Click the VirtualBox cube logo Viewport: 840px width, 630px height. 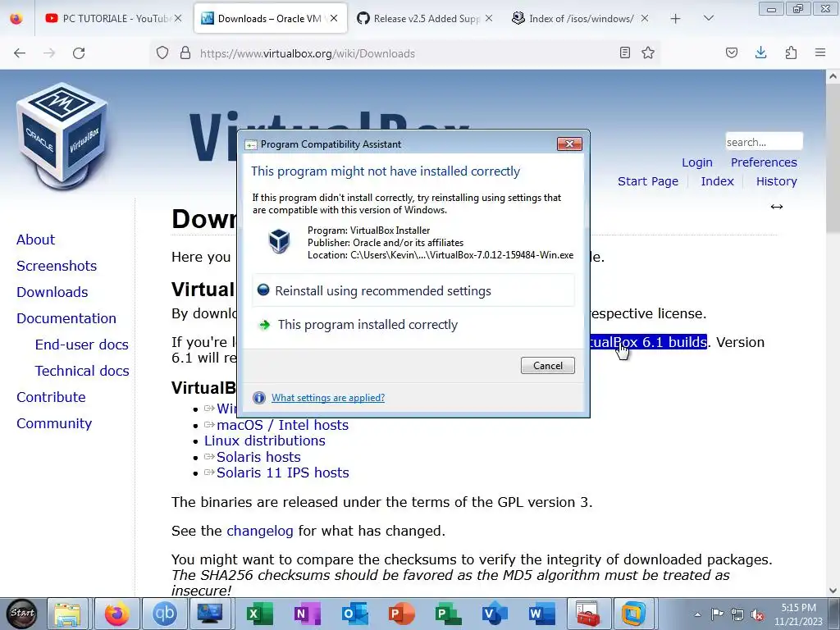pos(62,135)
